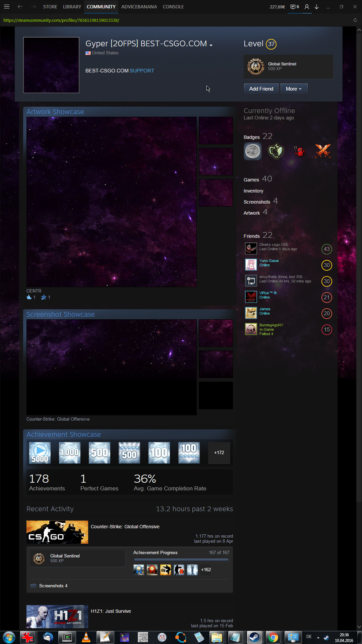Click the 5000 achievement icon

point(40,452)
